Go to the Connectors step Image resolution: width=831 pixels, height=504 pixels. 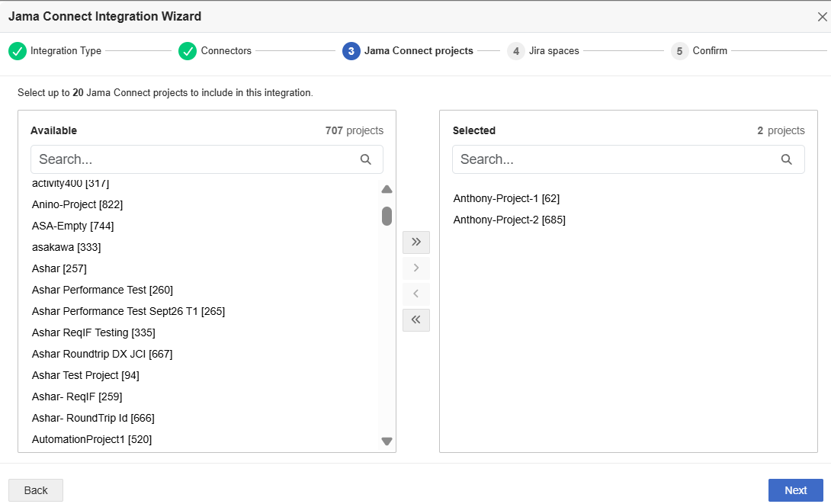tap(226, 51)
